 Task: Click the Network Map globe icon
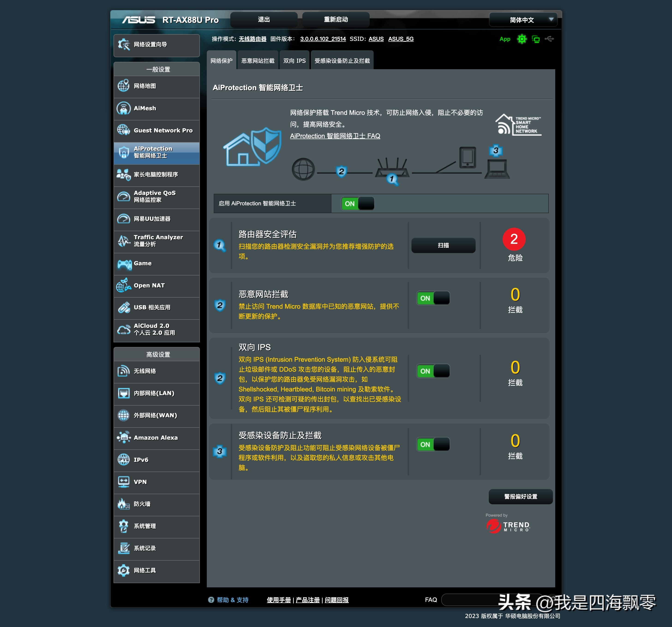[123, 86]
